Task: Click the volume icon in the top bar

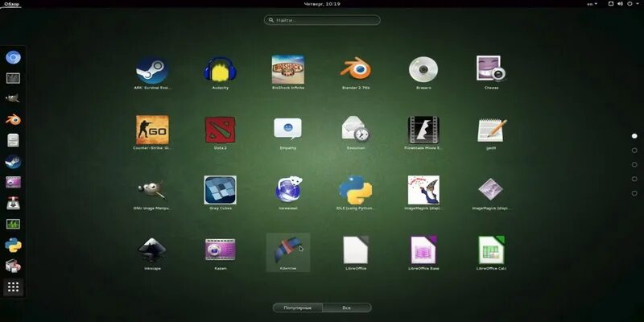Action: click(x=620, y=4)
